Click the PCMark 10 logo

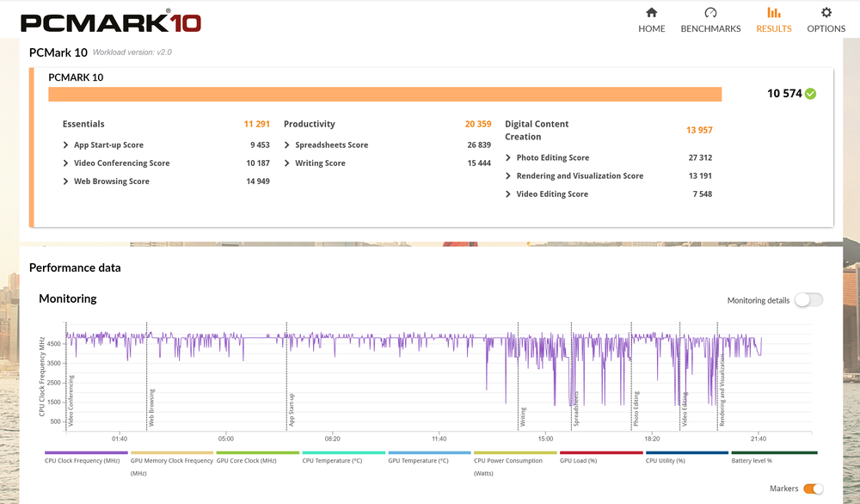[111, 22]
